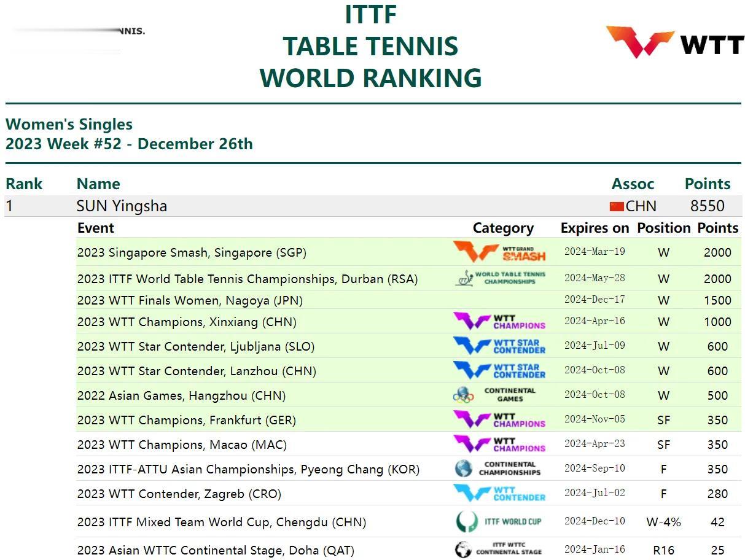Click the WTT logo in the header
The image size is (745, 560).
click(x=675, y=42)
